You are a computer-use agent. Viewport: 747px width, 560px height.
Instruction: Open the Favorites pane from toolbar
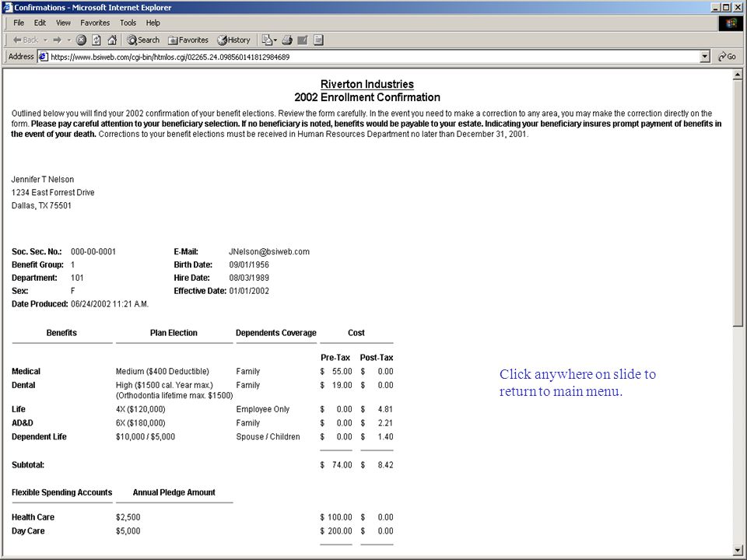click(188, 40)
